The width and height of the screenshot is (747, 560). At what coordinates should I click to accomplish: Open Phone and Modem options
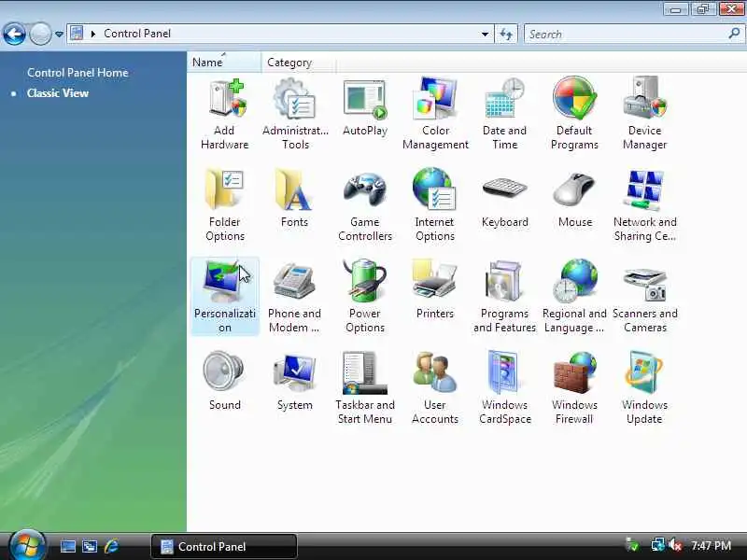click(295, 296)
